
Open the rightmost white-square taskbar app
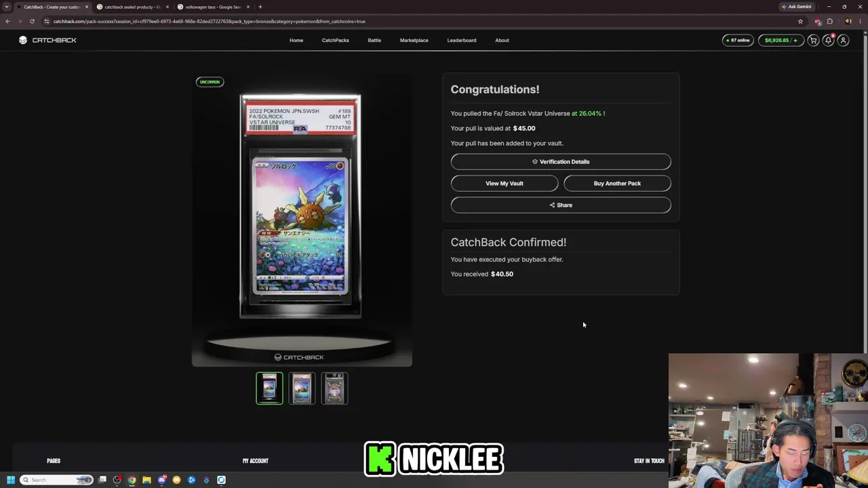pos(221,480)
